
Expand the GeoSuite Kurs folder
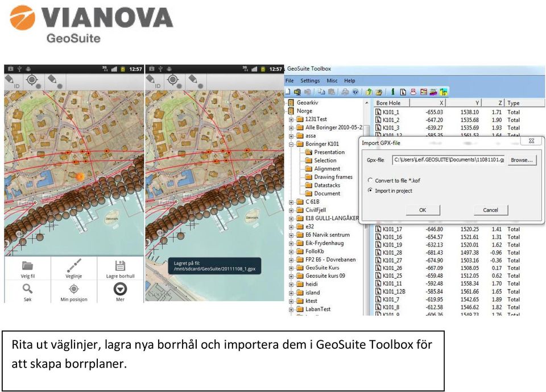click(291, 268)
